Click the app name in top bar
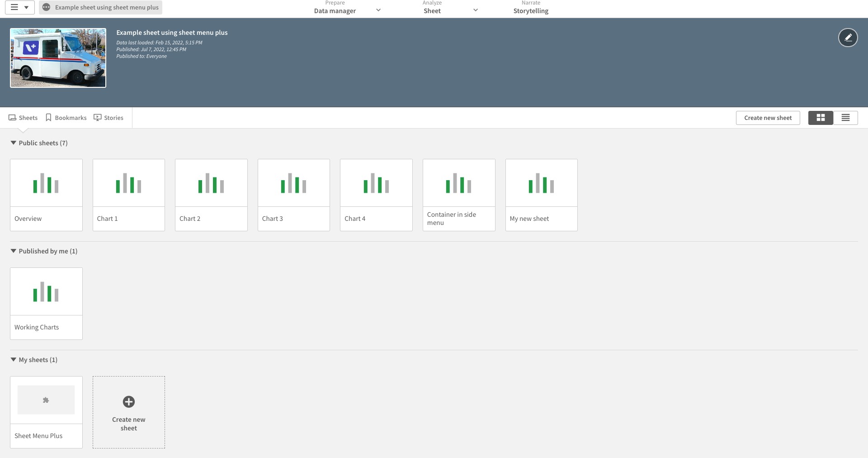The width and height of the screenshot is (868, 458). coord(107,7)
